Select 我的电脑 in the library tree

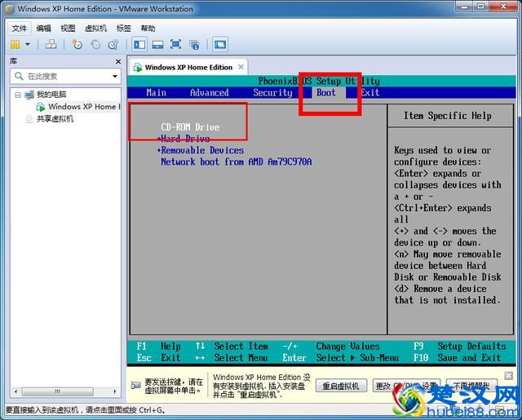click(x=51, y=95)
